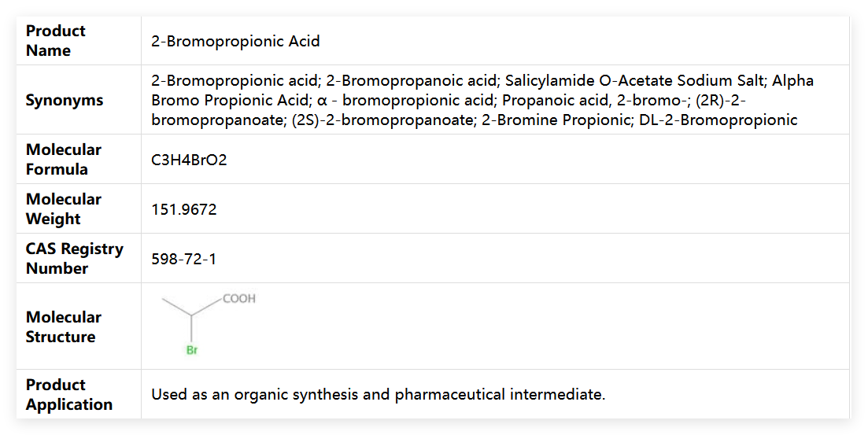Image resolution: width=868 pixels, height=435 pixels.
Task: Click the Molecular Formula row header
Action: (64, 159)
